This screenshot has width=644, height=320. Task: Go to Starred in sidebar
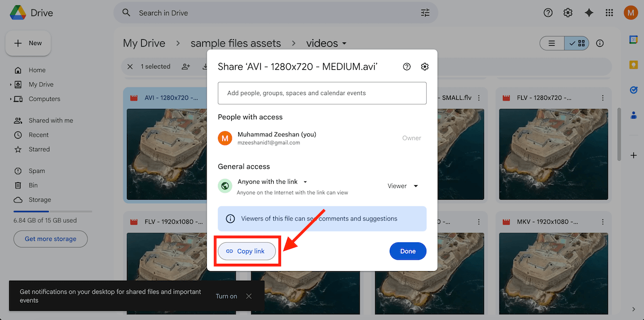click(39, 149)
